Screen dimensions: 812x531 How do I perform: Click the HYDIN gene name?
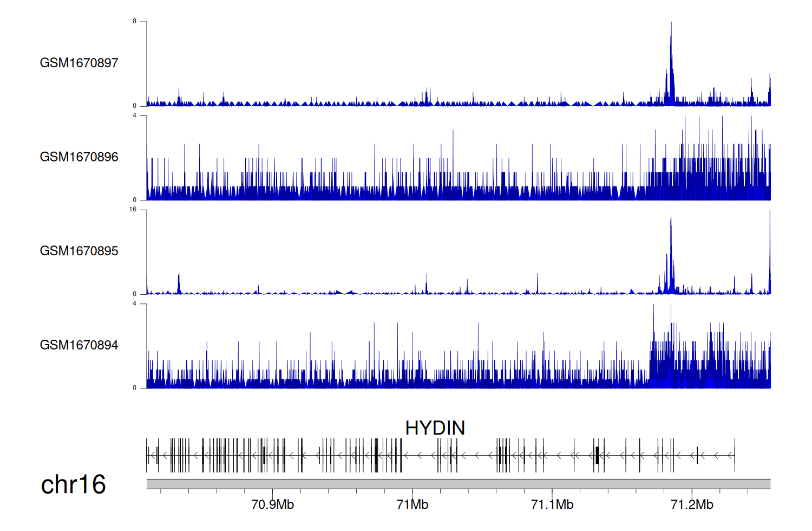[x=435, y=428]
